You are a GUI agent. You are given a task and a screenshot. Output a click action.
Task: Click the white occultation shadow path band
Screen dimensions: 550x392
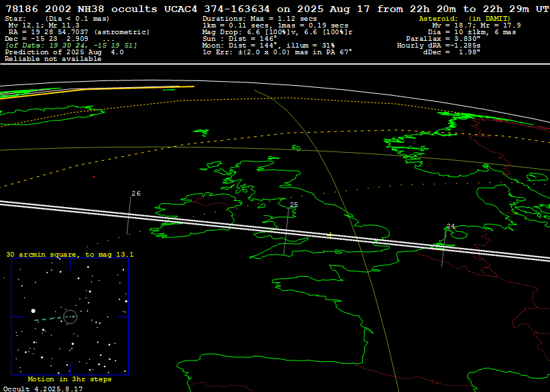tap(201, 221)
